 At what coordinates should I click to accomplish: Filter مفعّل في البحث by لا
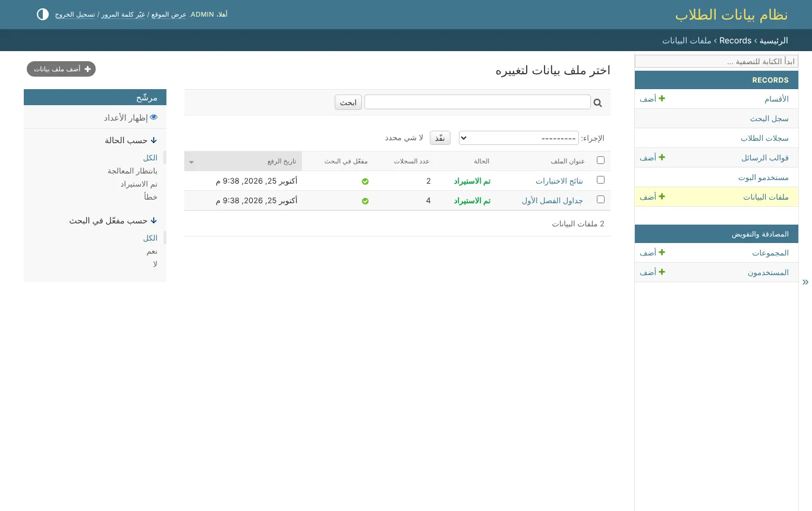pos(155,264)
